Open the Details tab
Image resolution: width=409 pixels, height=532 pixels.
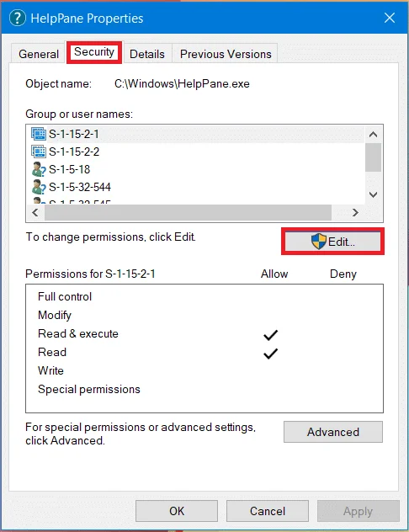[146, 54]
